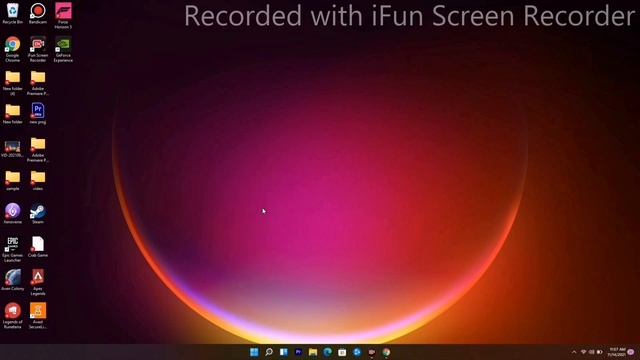The width and height of the screenshot is (640, 360).
Task: Open Premiere Pro from the taskbar
Action: 298,352
